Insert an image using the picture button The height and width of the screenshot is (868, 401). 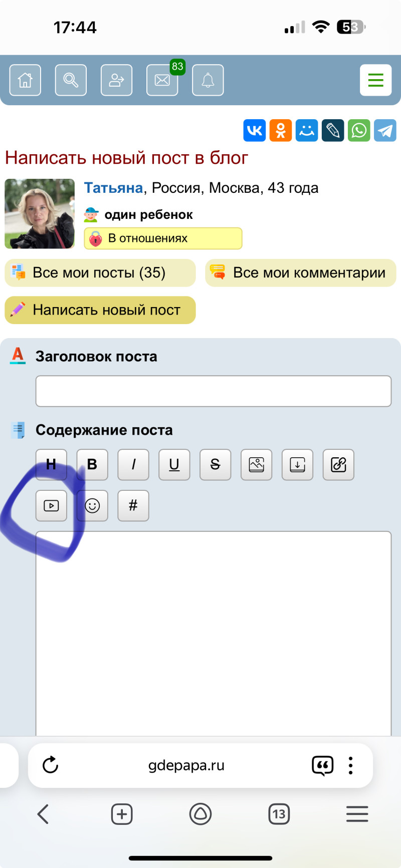[256, 465]
